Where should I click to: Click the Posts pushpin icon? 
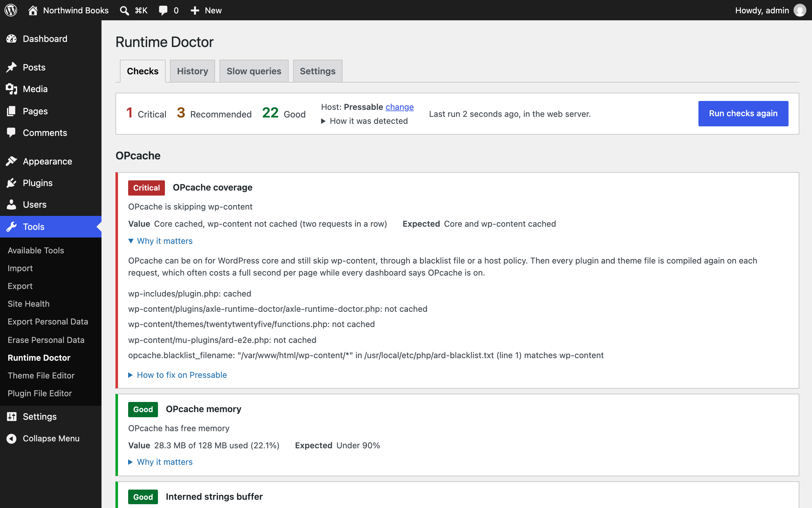point(11,67)
